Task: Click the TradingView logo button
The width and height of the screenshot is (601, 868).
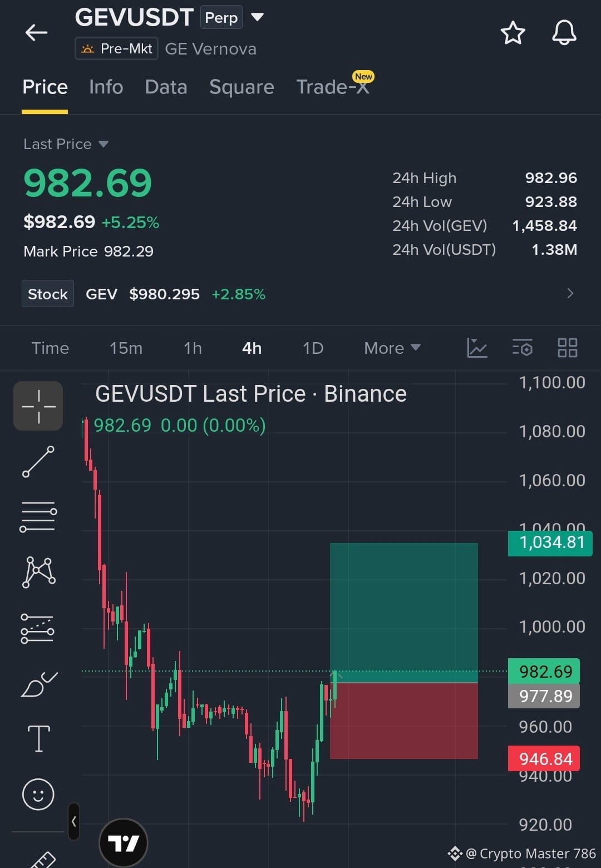Action: [123, 843]
